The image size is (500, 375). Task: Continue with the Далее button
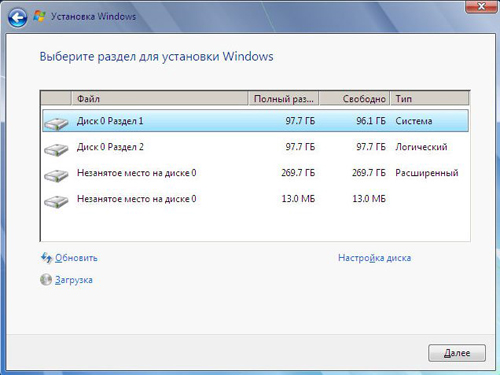pyautogui.click(x=457, y=353)
